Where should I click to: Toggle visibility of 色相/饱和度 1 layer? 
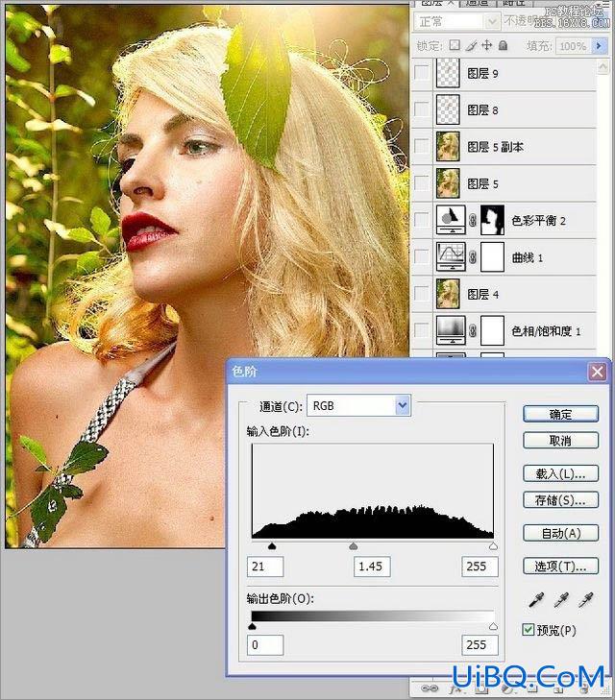(x=421, y=331)
